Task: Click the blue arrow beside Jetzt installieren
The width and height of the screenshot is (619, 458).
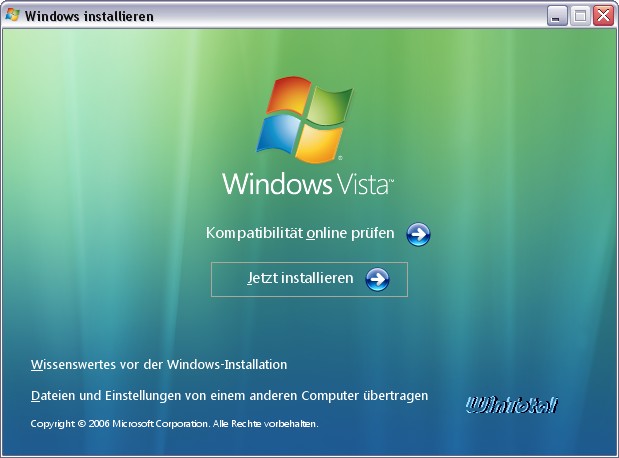Action: [x=377, y=280]
